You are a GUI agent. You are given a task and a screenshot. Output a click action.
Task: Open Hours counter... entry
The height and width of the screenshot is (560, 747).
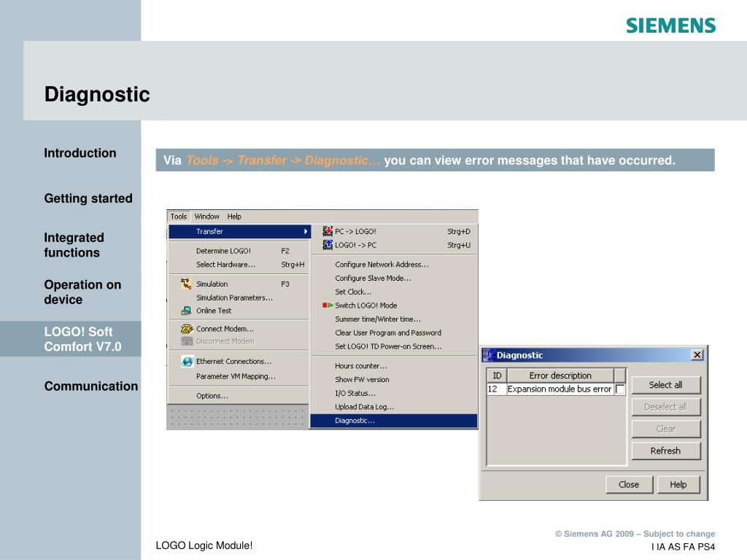tap(395, 366)
